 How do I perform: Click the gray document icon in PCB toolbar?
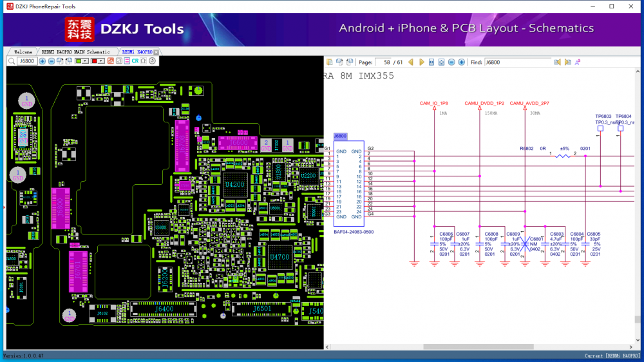click(x=119, y=61)
